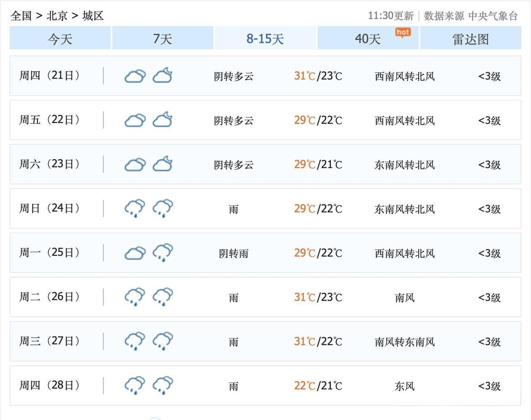Click 全国 in the breadcrumb
This screenshot has height=420, width=531.
point(21,16)
